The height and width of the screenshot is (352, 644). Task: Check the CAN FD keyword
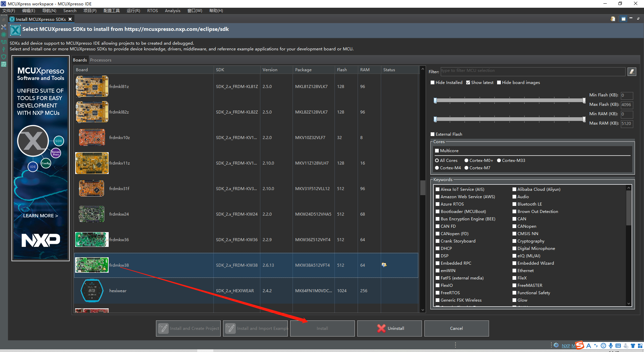pyautogui.click(x=438, y=226)
